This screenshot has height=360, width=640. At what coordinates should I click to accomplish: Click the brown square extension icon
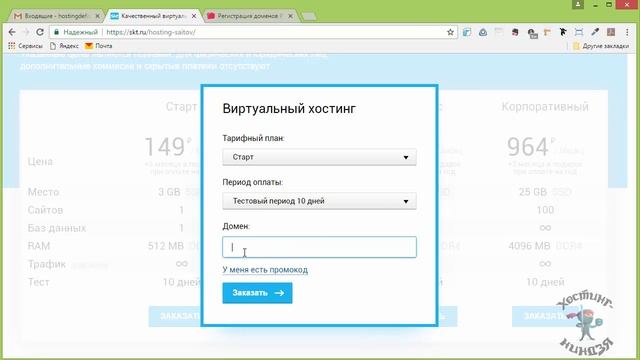[611, 32]
